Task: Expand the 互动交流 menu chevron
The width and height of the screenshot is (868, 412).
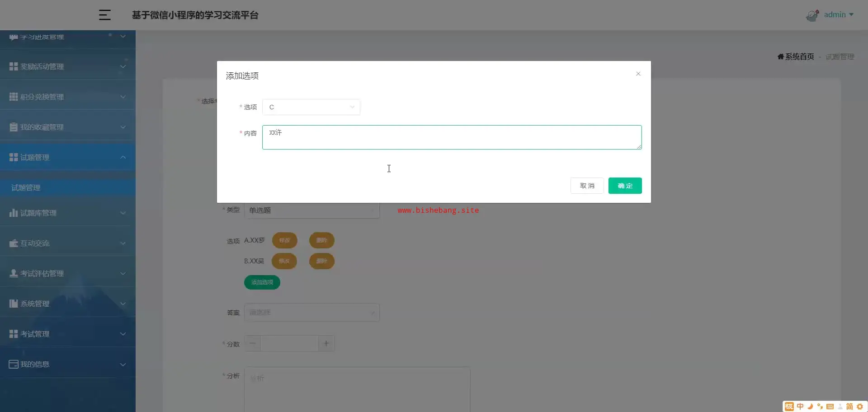Action: tap(123, 243)
